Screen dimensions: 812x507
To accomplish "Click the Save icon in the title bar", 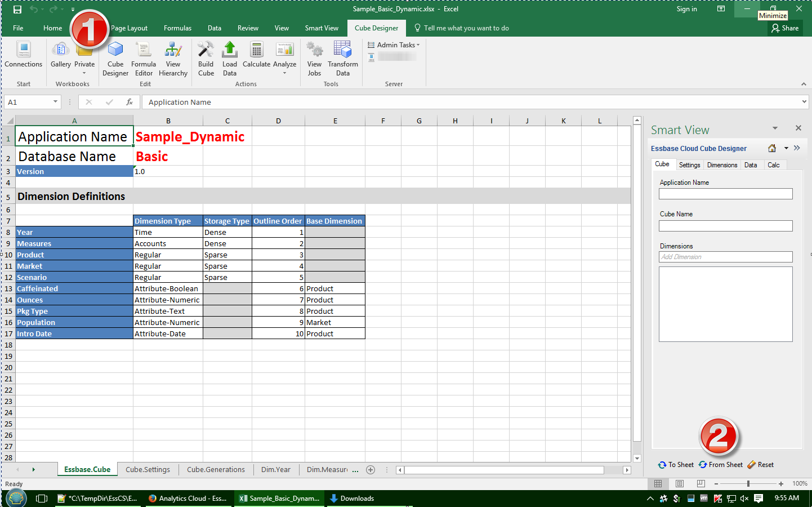I will point(17,9).
